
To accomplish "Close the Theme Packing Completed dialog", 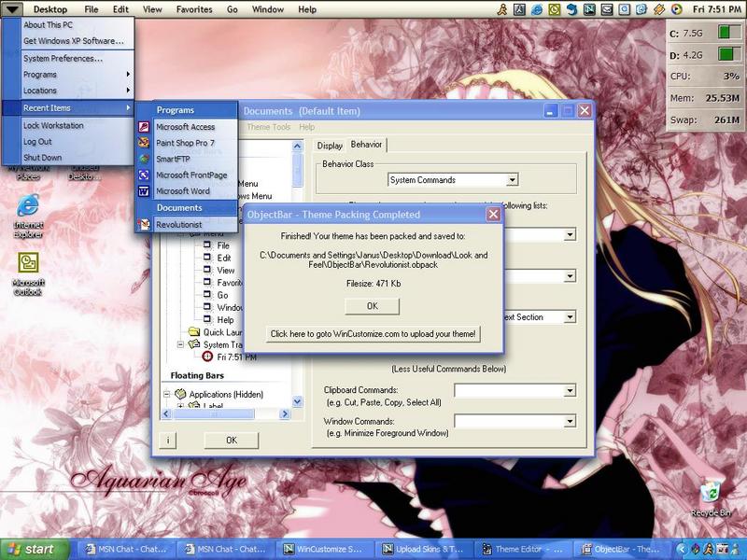I will 494,215.
